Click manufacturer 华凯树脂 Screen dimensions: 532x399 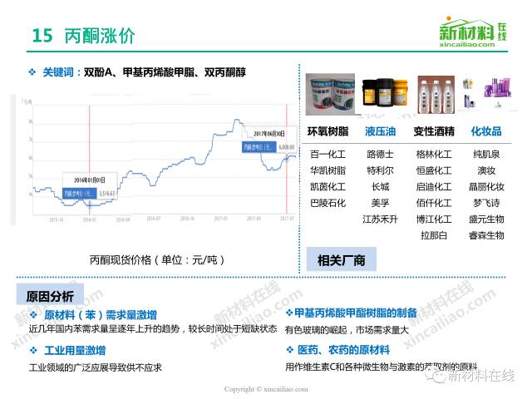tap(328, 170)
